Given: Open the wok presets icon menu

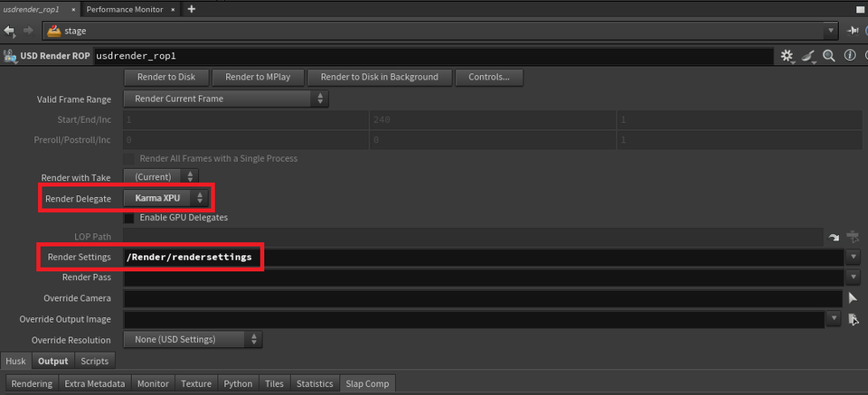Looking at the screenshot, I should [809, 56].
